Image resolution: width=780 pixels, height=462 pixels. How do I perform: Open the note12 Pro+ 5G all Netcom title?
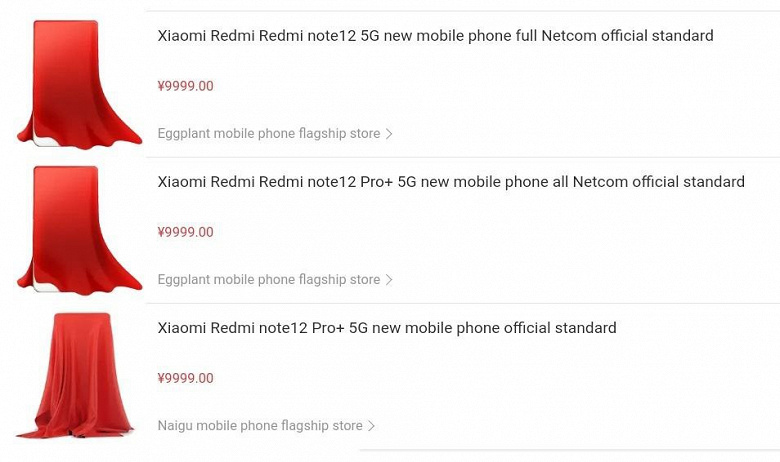pyautogui.click(x=451, y=182)
